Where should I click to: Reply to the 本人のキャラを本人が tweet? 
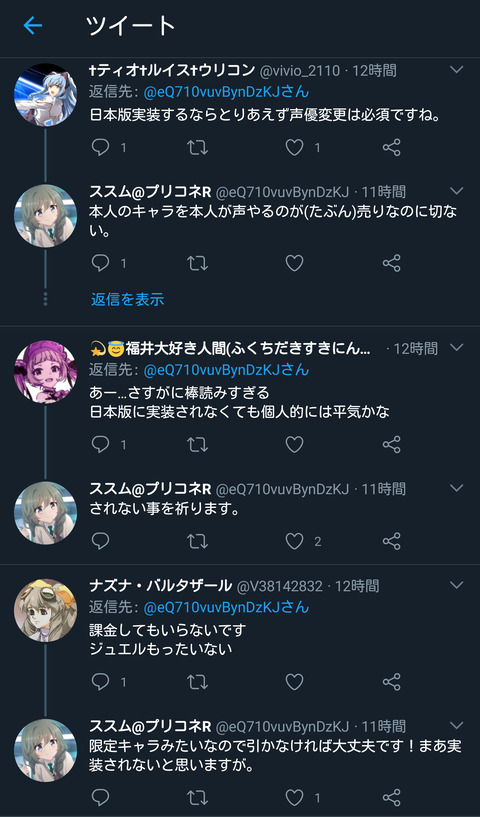pos(101,263)
